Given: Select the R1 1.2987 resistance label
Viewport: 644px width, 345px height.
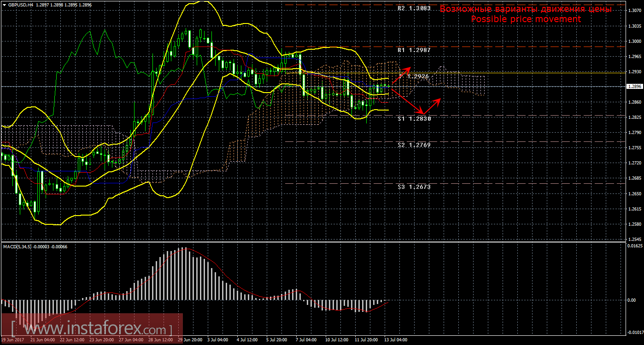Looking at the screenshot, I should point(414,49).
